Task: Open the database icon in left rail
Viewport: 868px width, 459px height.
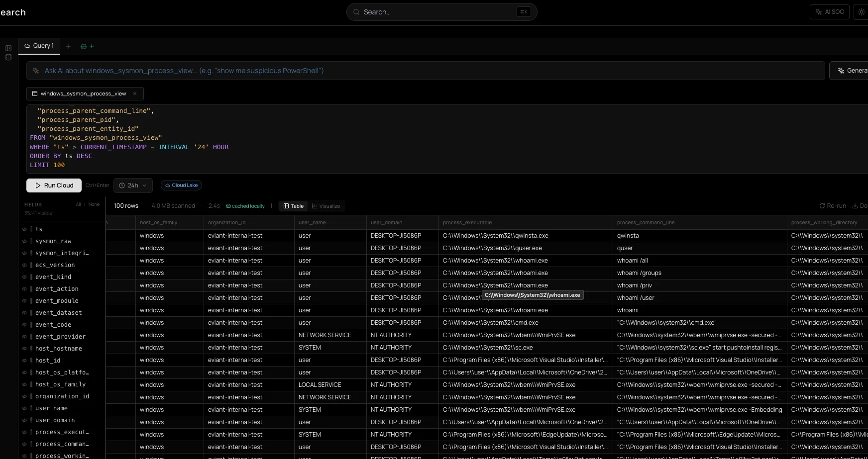Action: (x=8, y=58)
